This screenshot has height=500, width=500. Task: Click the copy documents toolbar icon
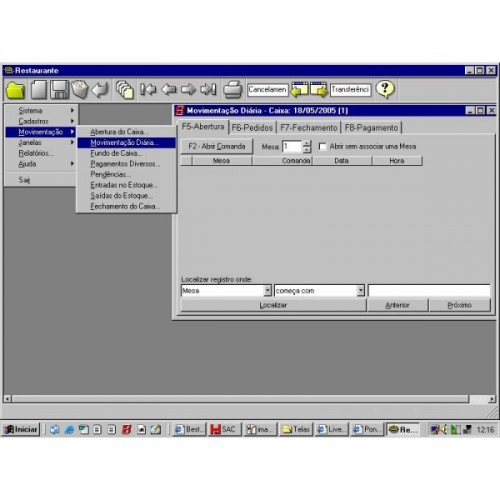tap(125, 89)
